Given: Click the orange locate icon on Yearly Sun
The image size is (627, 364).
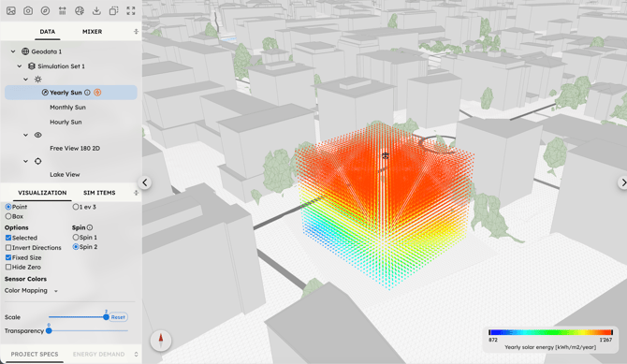Looking at the screenshot, I should (97, 93).
